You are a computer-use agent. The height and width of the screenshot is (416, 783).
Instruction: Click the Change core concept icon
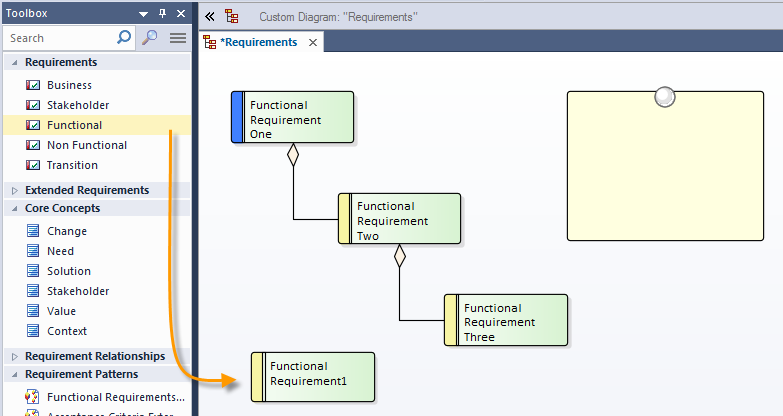coord(33,231)
